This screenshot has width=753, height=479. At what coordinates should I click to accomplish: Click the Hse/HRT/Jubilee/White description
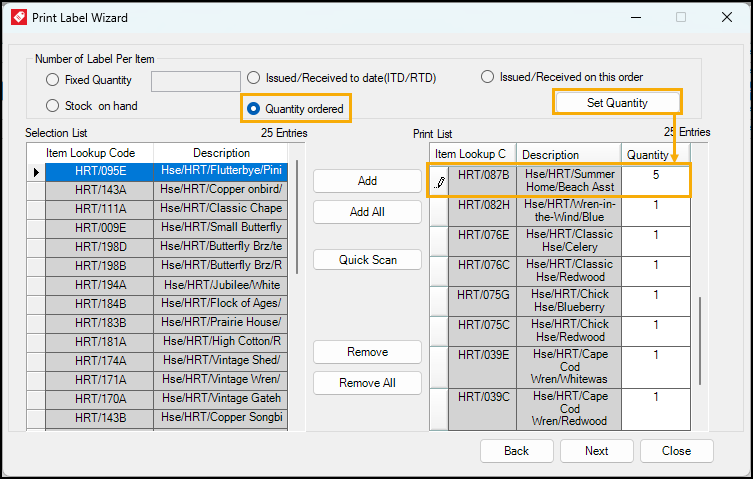(221, 285)
